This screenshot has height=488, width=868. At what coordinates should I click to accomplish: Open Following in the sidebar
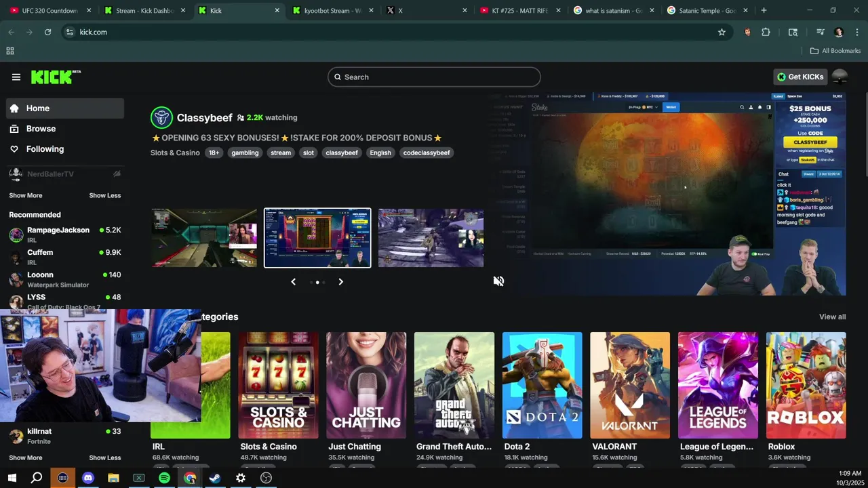point(65,149)
